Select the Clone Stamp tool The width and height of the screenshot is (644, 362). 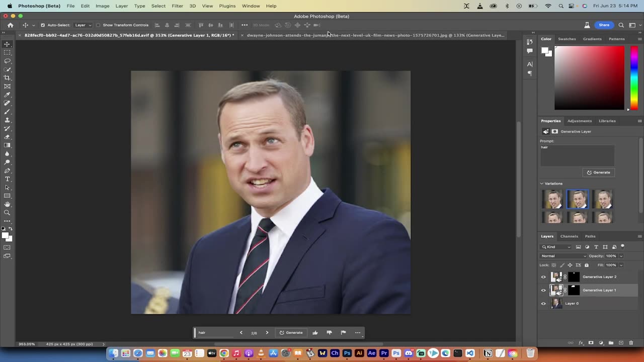click(x=7, y=120)
